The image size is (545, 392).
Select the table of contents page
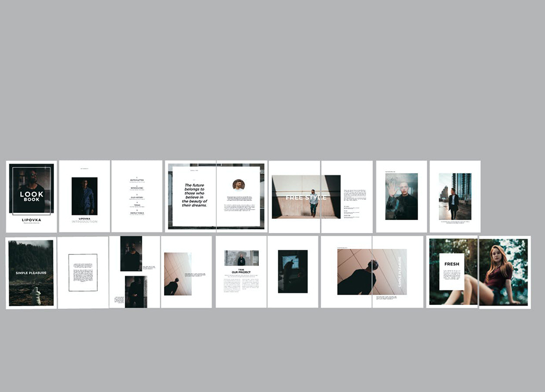137,196
